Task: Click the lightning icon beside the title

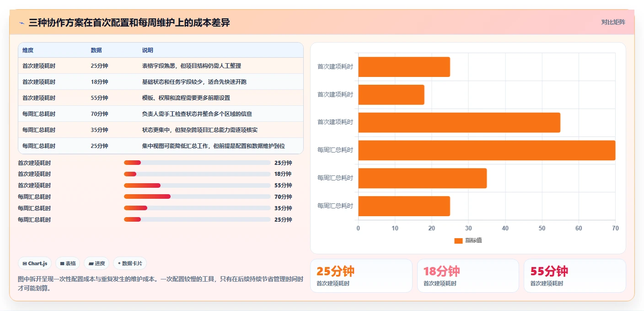Action: coord(21,22)
